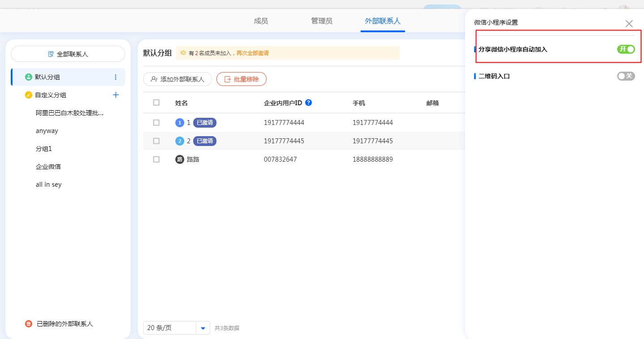644x339 pixels.
Task: Switch to the 管理员 tab
Action: point(322,21)
